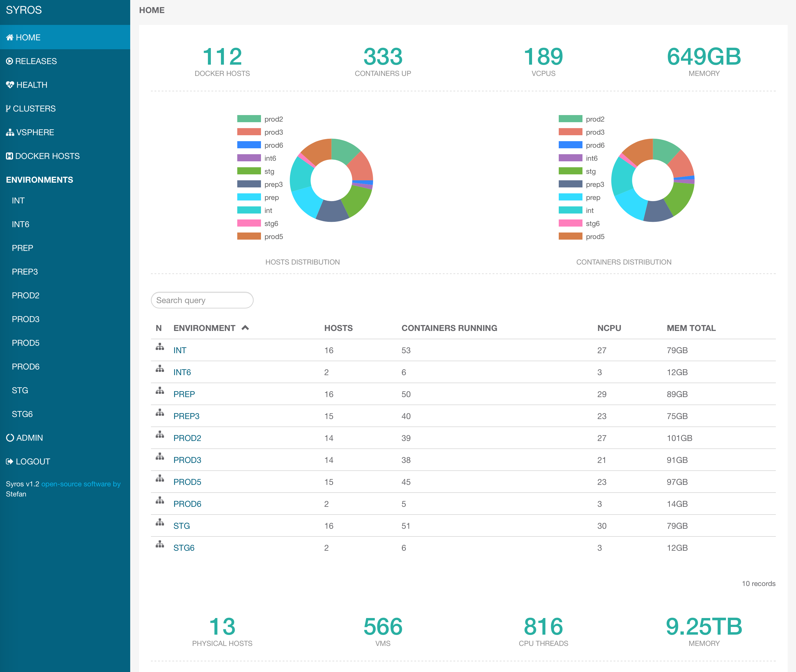The width and height of the screenshot is (796, 672).
Task: Click the vSphere sitemap icon
Action: (x=10, y=132)
